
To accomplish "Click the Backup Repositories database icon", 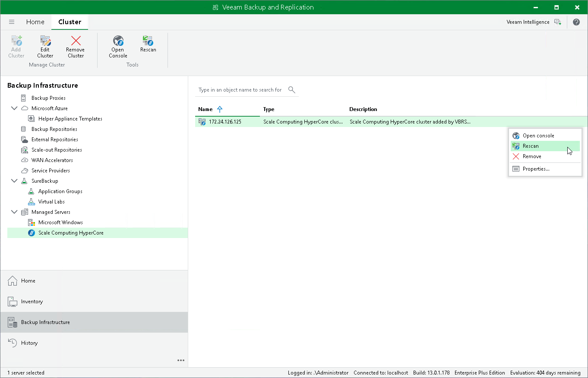I will (x=24, y=129).
